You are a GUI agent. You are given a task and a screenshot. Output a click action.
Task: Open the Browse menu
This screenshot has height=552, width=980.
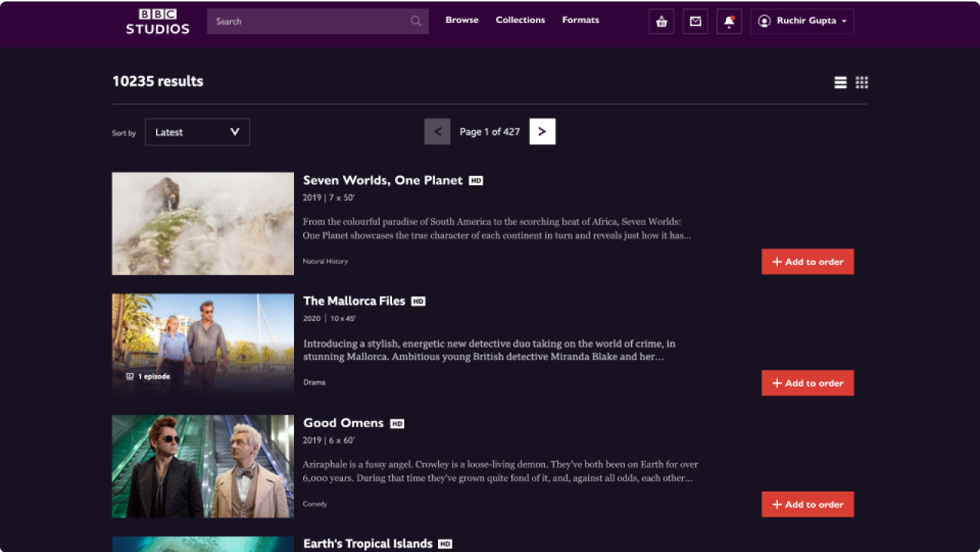(462, 20)
